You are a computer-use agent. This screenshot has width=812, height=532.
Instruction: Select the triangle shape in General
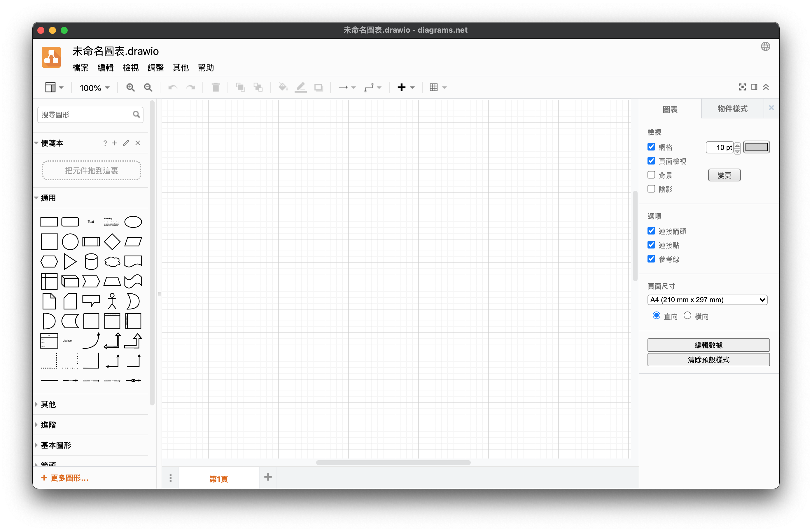(x=70, y=261)
